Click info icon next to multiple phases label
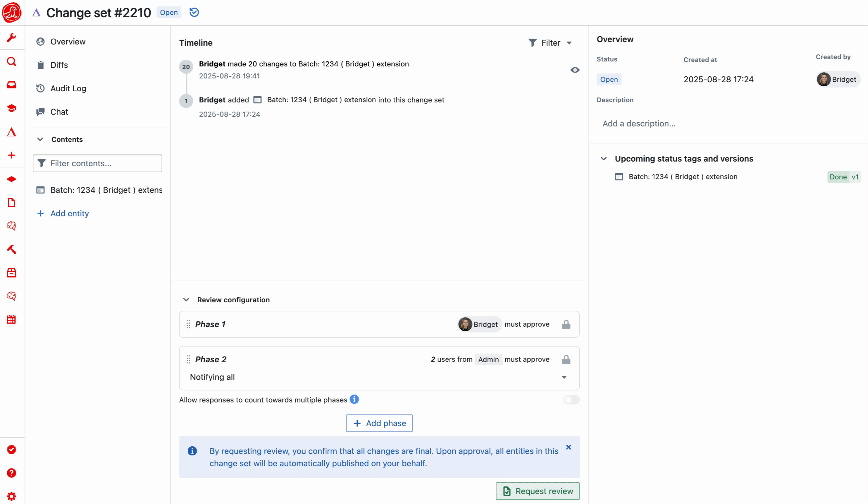Viewport: 868px width, 504px height. point(354,399)
